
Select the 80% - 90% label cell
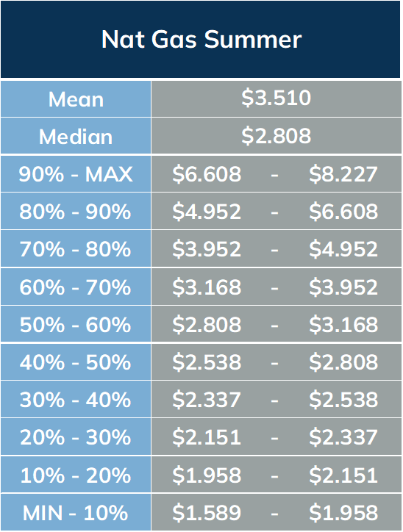click(x=76, y=212)
